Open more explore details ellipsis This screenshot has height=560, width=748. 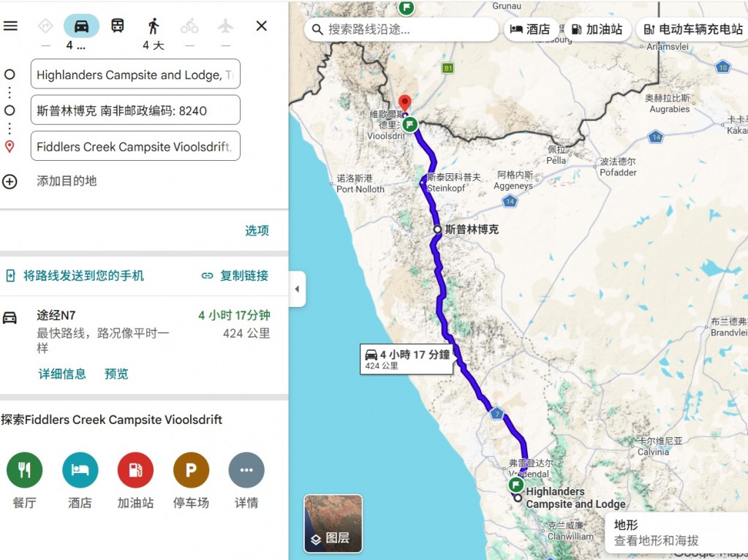point(246,470)
